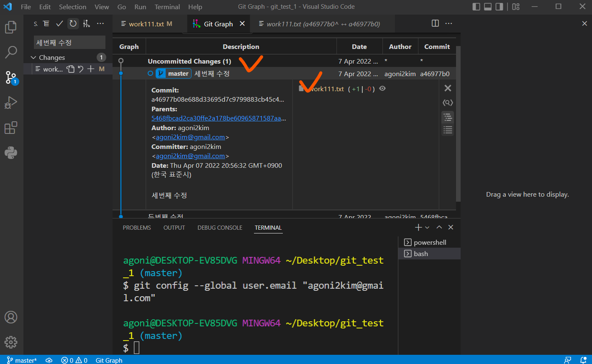The height and width of the screenshot is (364, 592).
Task: Click the View as Tree icon in Source Control
Action: tap(46, 24)
